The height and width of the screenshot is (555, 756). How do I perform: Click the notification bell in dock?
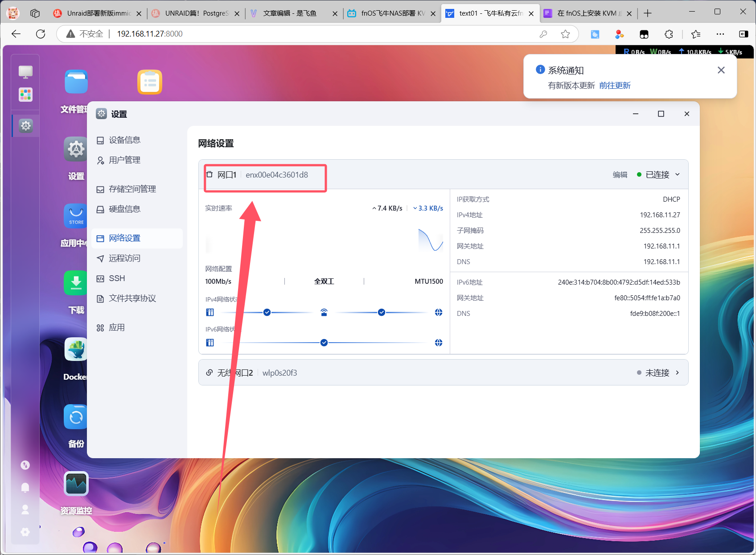[25, 487]
